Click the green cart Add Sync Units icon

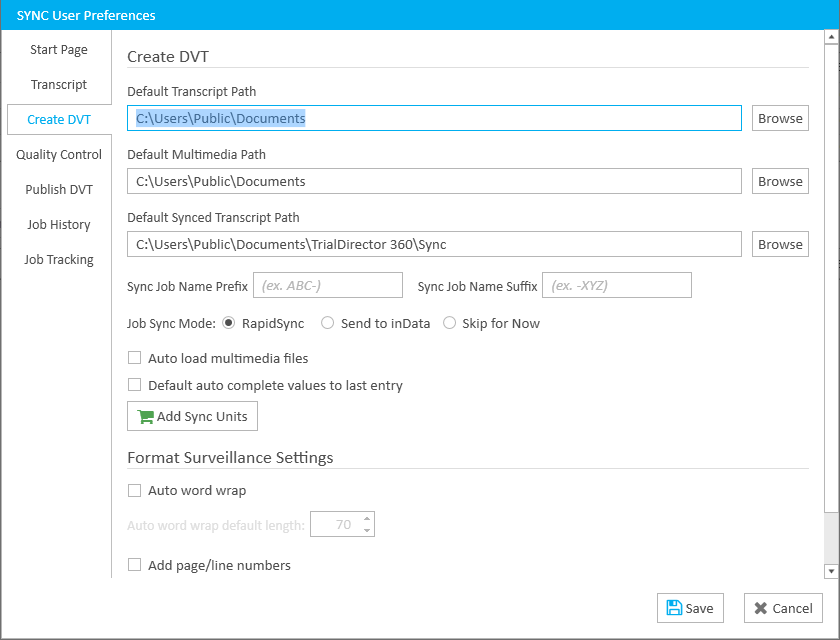click(146, 417)
